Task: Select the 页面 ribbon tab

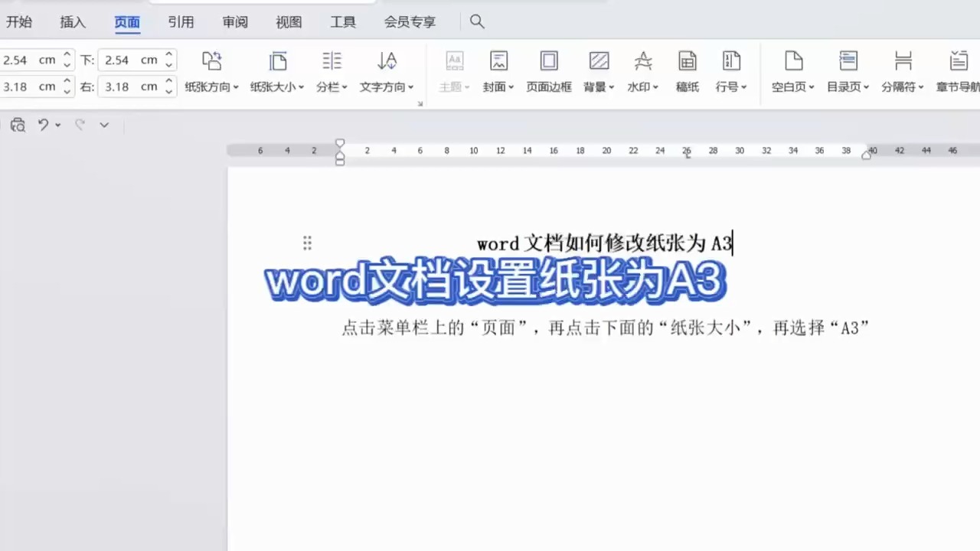Action: tap(127, 22)
